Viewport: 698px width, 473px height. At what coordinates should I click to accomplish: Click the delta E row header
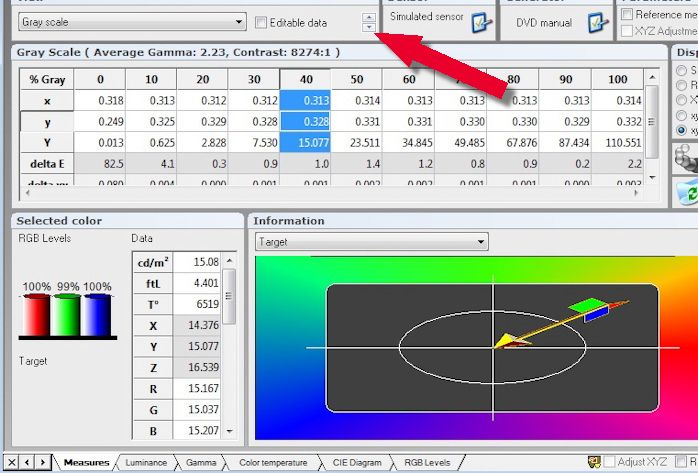coord(47,164)
